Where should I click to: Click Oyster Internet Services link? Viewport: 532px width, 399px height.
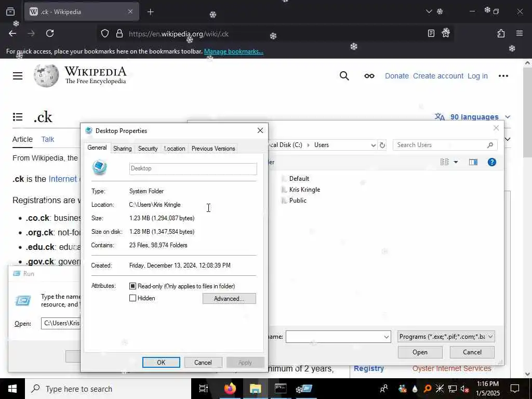[451, 368]
